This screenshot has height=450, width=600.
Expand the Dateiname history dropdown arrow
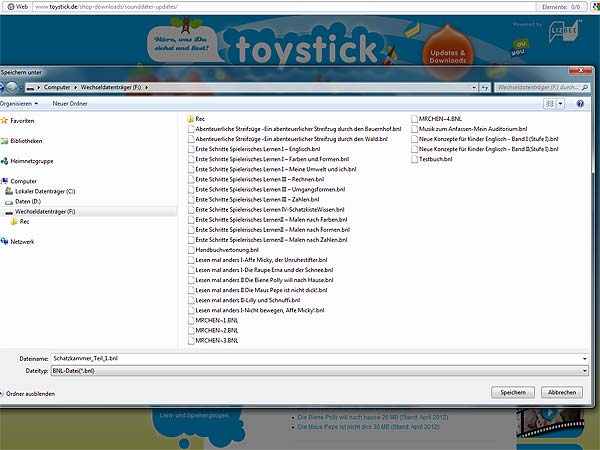pyautogui.click(x=583, y=357)
